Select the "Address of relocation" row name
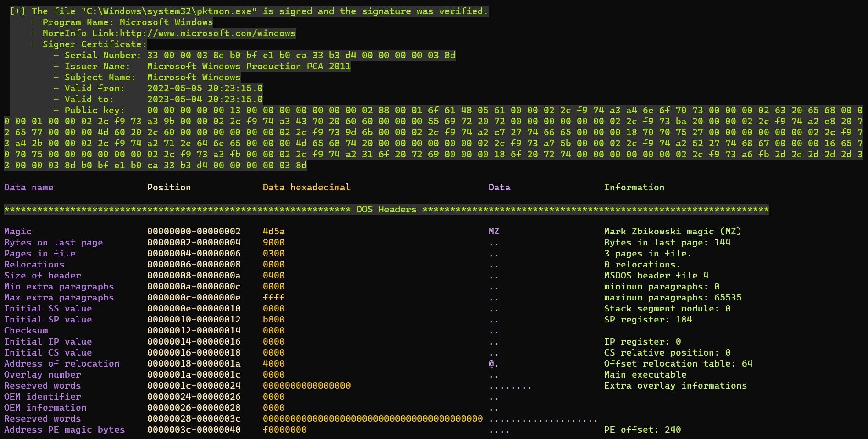Screen dimensions: 868x439 click(x=62, y=364)
